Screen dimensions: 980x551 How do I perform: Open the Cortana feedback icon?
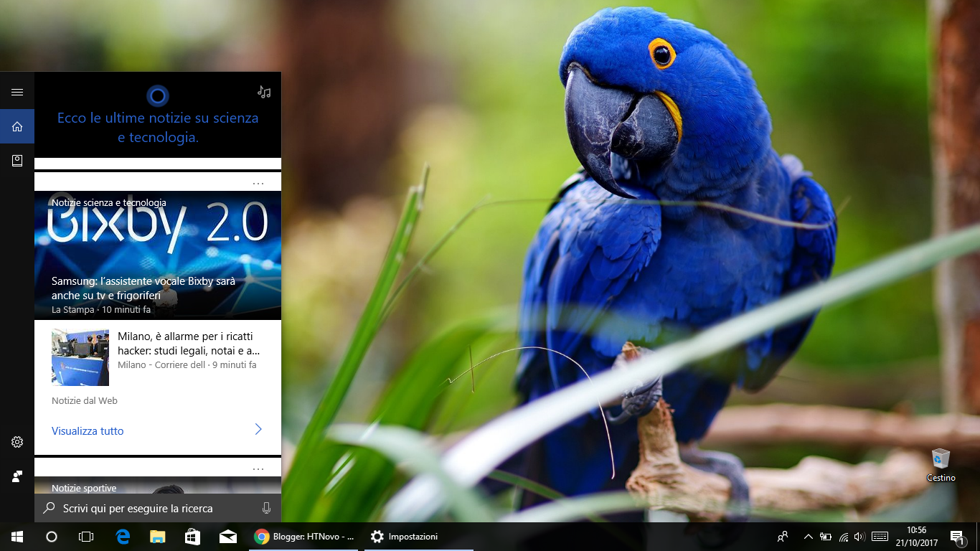click(x=17, y=476)
